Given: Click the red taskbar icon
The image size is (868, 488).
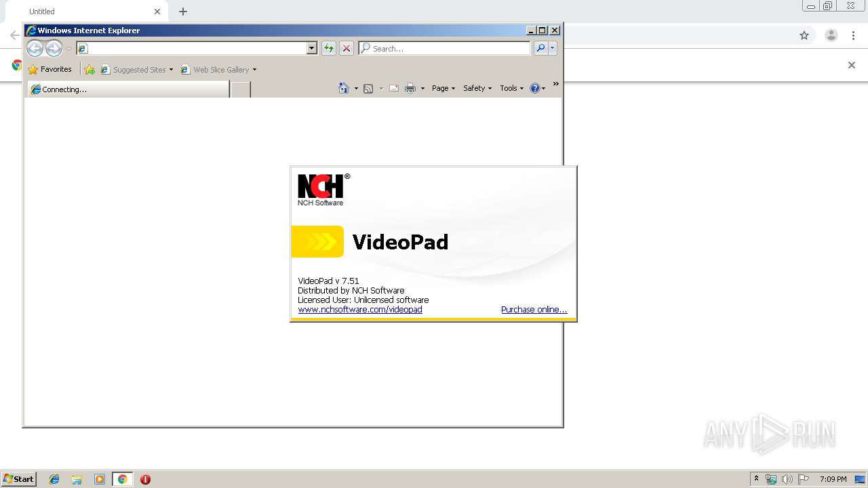Looking at the screenshot, I should (x=145, y=479).
